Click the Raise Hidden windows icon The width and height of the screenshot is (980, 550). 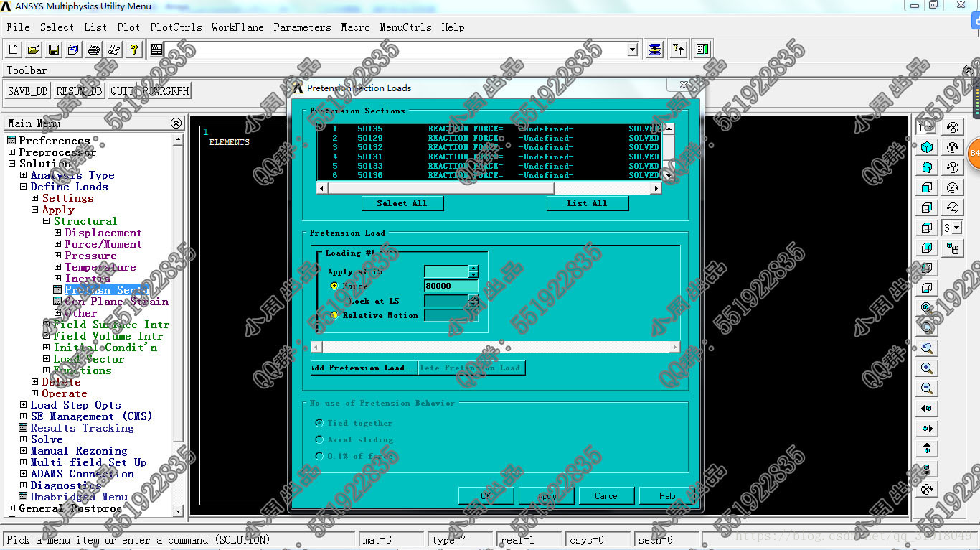(655, 50)
